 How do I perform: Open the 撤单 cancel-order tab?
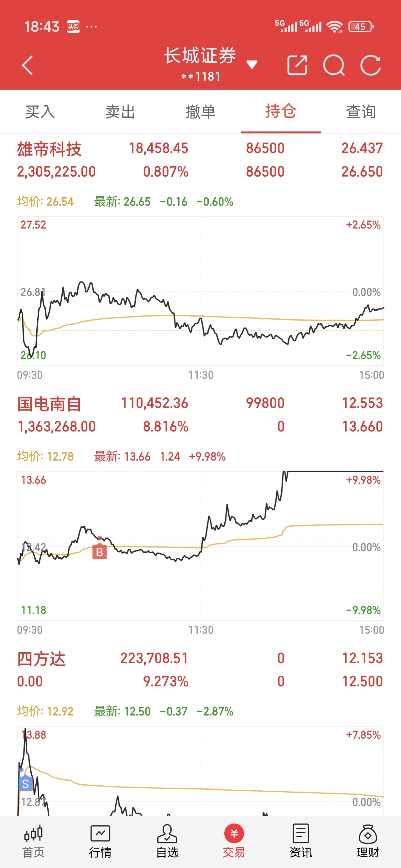click(201, 111)
